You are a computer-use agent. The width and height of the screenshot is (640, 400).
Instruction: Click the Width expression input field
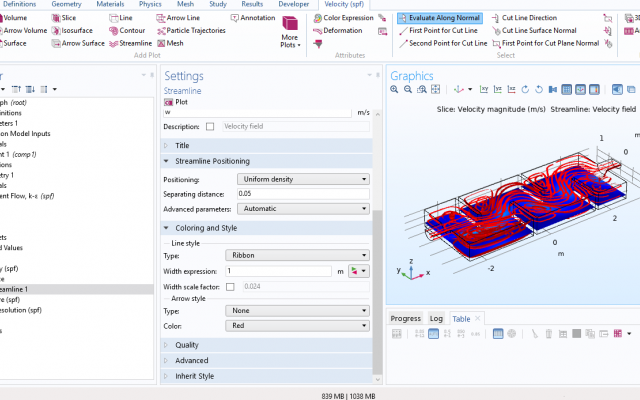point(278,271)
